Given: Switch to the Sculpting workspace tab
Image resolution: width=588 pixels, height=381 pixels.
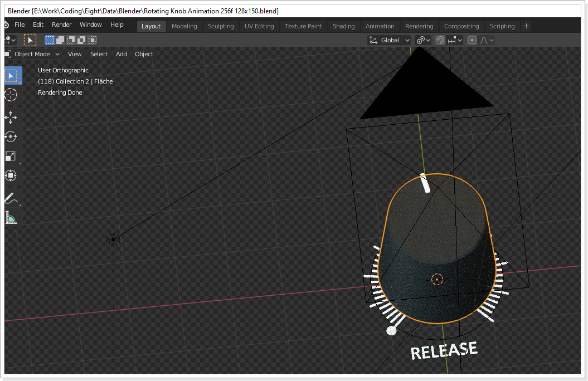Looking at the screenshot, I should click(221, 26).
